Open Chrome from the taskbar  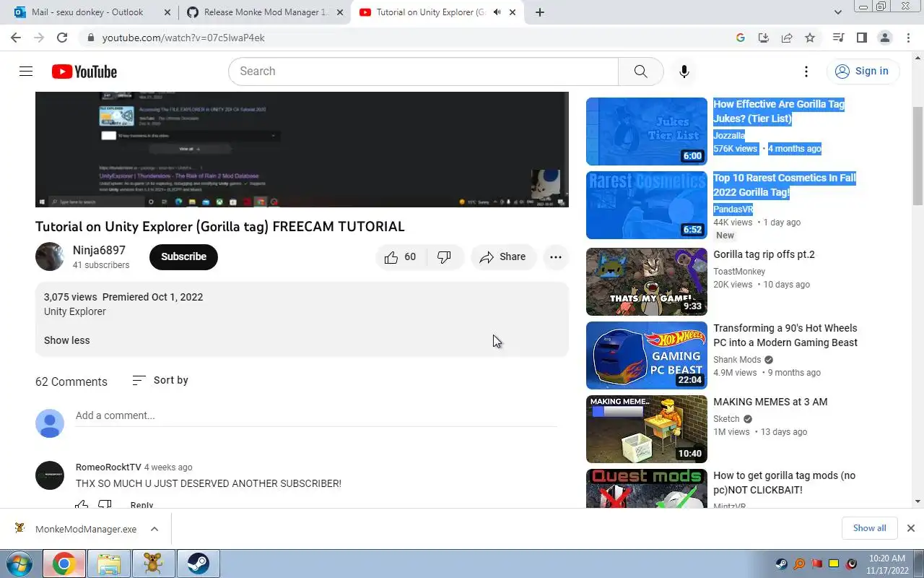(x=64, y=564)
